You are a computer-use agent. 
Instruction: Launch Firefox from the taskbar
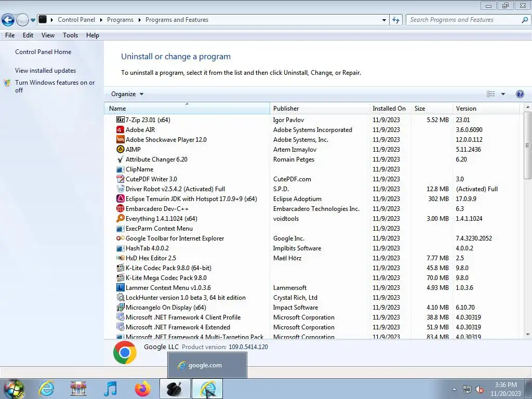tap(142, 389)
